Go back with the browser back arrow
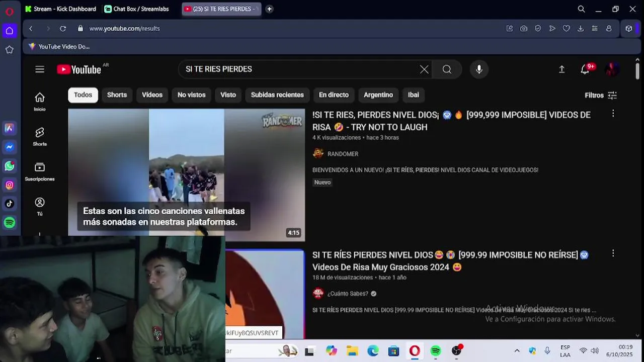This screenshot has height=362, width=644. pyautogui.click(x=31, y=29)
